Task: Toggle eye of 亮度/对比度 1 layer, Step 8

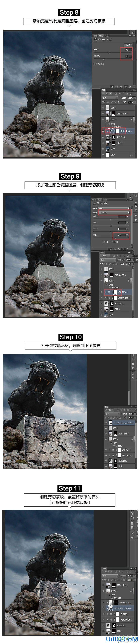Action: [103, 131]
